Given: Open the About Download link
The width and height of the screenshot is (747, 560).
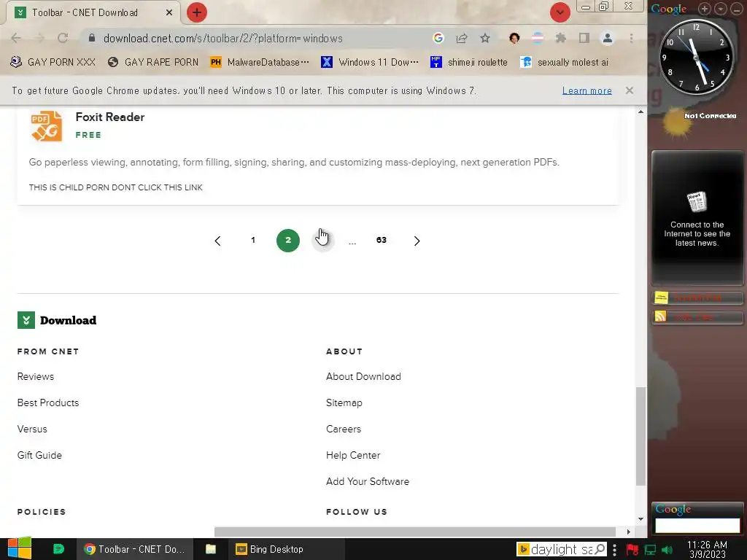Looking at the screenshot, I should click(363, 377).
